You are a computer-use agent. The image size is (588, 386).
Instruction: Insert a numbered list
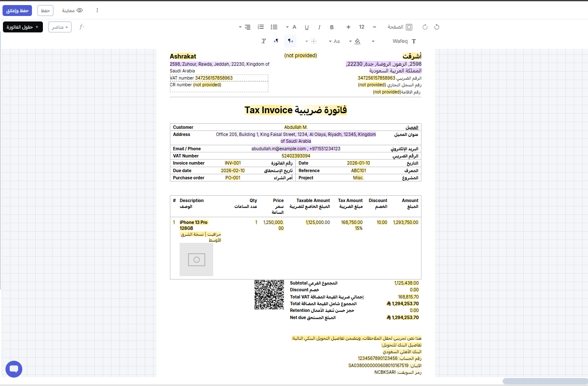pyautogui.click(x=261, y=27)
